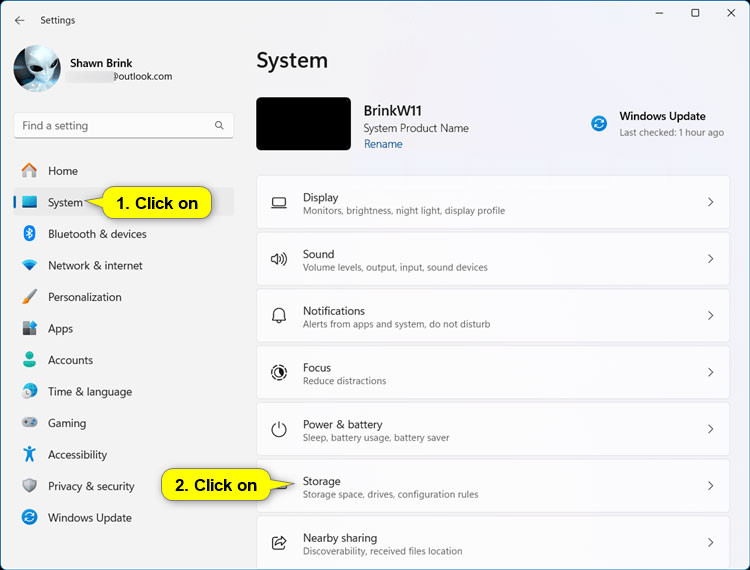The height and width of the screenshot is (570, 750).
Task: Click the Find a setting search field
Action: point(110,126)
